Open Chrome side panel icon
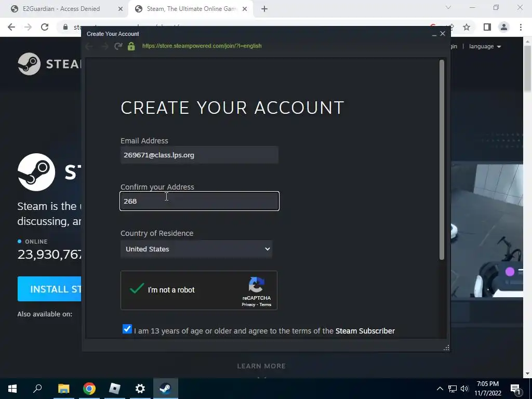 pyautogui.click(x=487, y=27)
